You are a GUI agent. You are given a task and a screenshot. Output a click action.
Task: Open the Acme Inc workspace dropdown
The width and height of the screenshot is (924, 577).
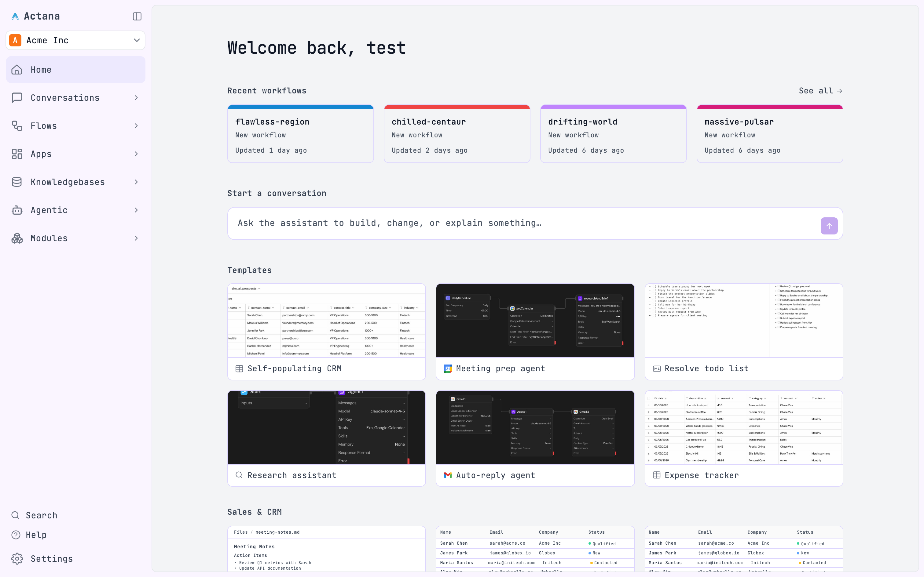click(x=75, y=40)
